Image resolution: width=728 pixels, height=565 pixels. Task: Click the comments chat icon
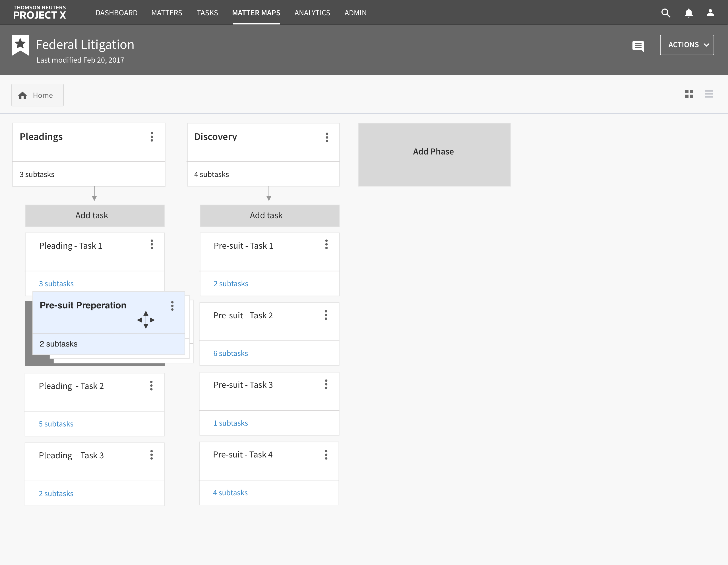click(x=638, y=46)
